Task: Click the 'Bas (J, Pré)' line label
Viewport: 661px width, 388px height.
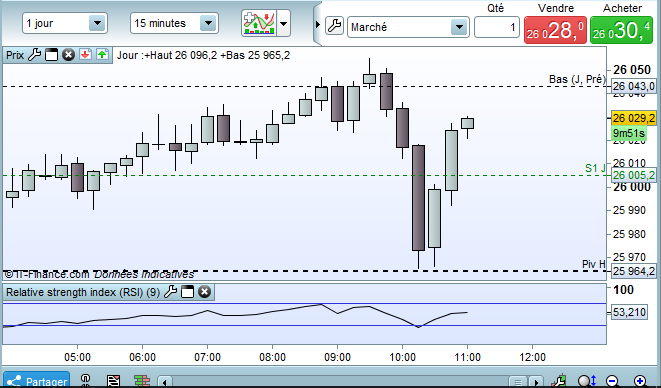Action: (x=577, y=79)
